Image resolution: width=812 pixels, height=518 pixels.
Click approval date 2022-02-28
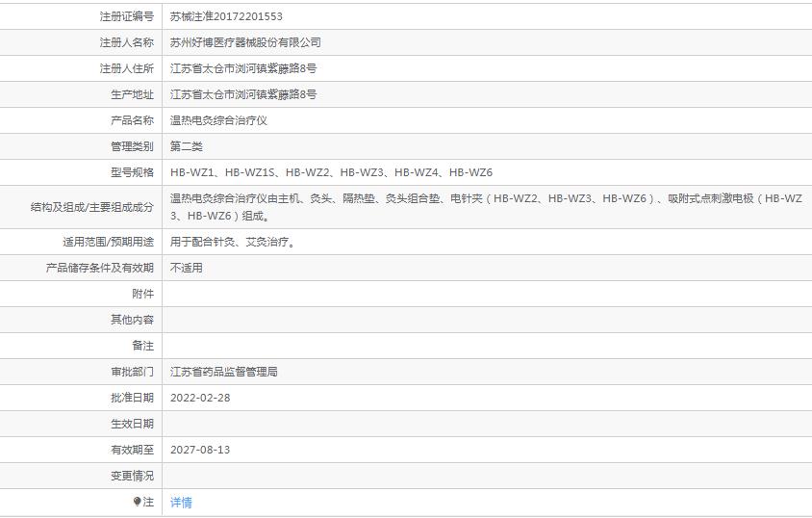click(x=200, y=398)
